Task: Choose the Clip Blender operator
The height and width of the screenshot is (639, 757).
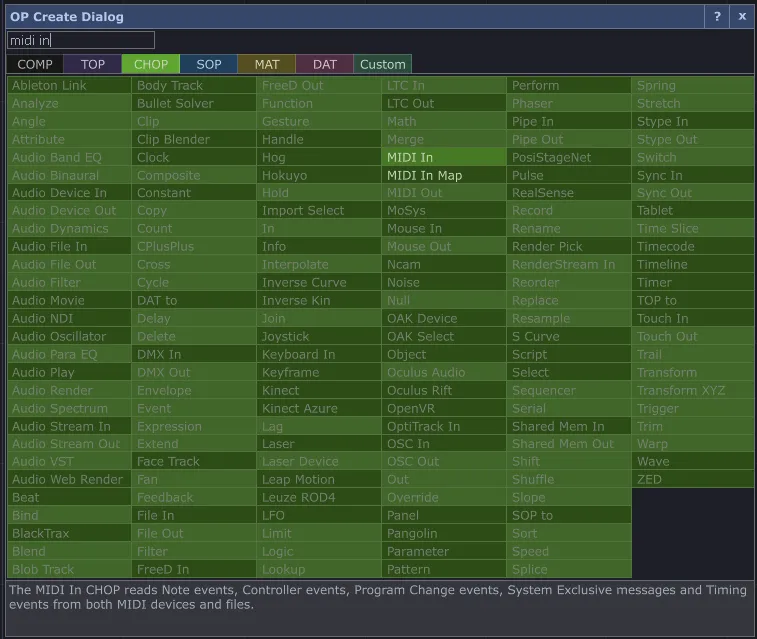Action: (194, 139)
